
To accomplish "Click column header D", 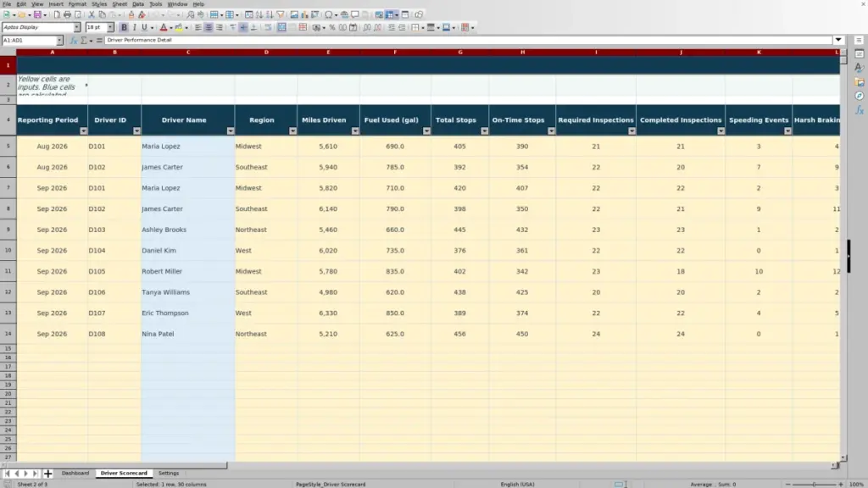I will (265, 52).
